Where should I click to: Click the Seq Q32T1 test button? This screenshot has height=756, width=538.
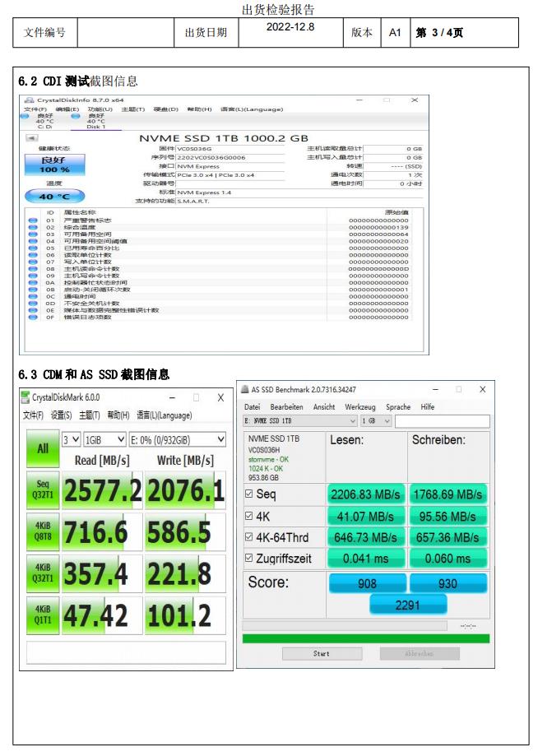[41, 492]
